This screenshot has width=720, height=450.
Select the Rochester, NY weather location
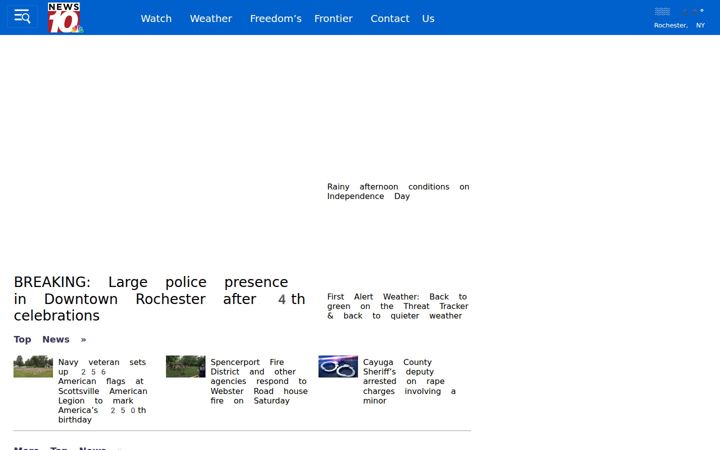pos(679,25)
